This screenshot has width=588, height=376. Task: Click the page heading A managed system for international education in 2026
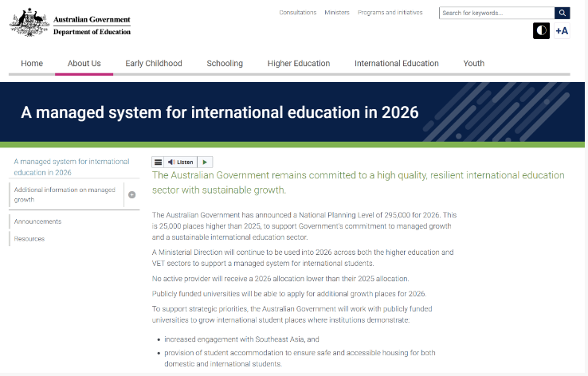coord(220,112)
